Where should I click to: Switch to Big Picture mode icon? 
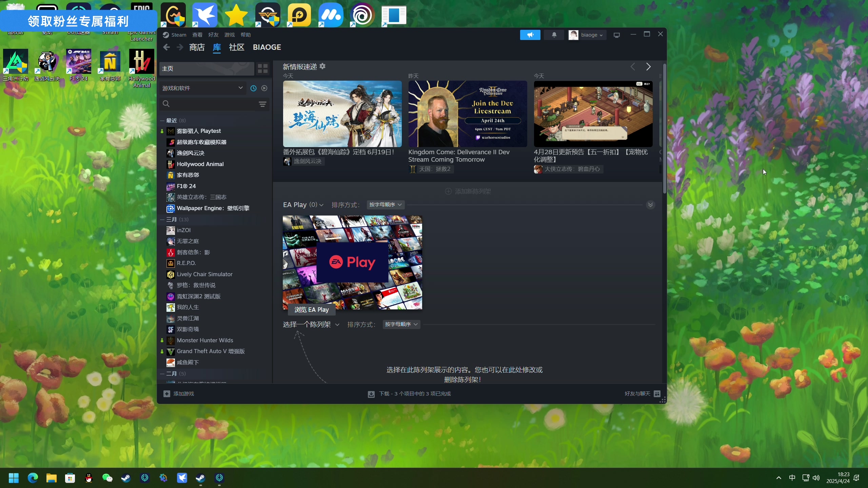[616, 35]
